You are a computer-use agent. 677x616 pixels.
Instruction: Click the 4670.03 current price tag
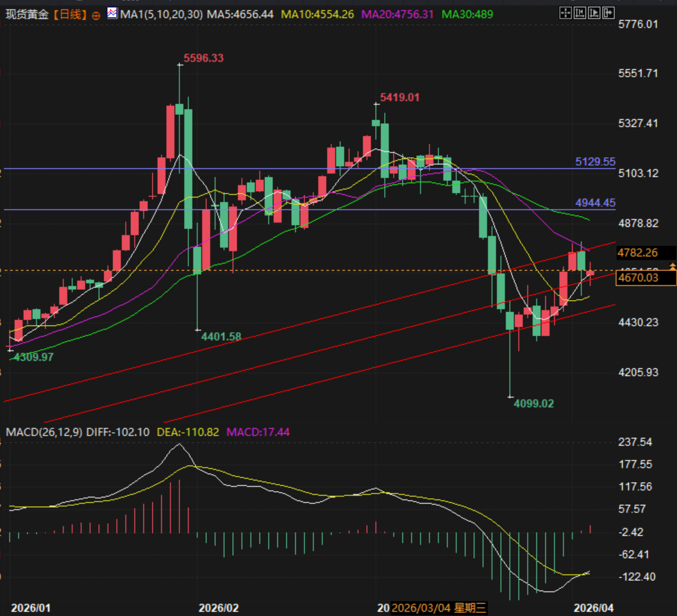pos(646,277)
